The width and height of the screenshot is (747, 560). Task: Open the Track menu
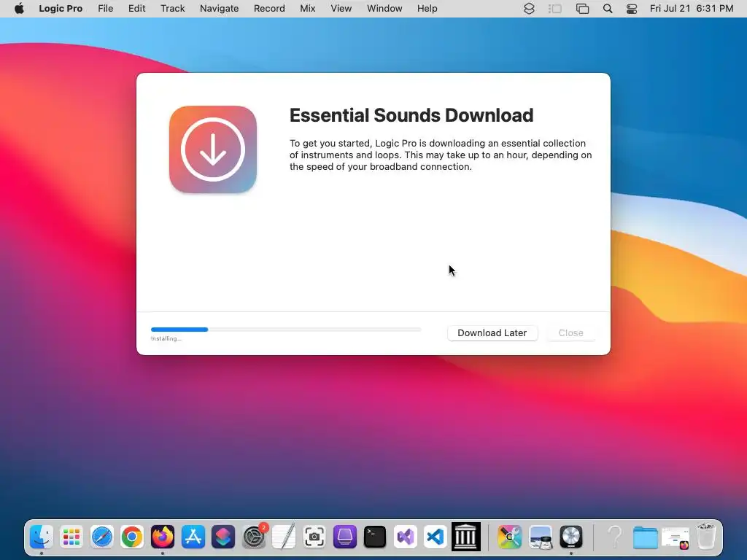pos(172,9)
